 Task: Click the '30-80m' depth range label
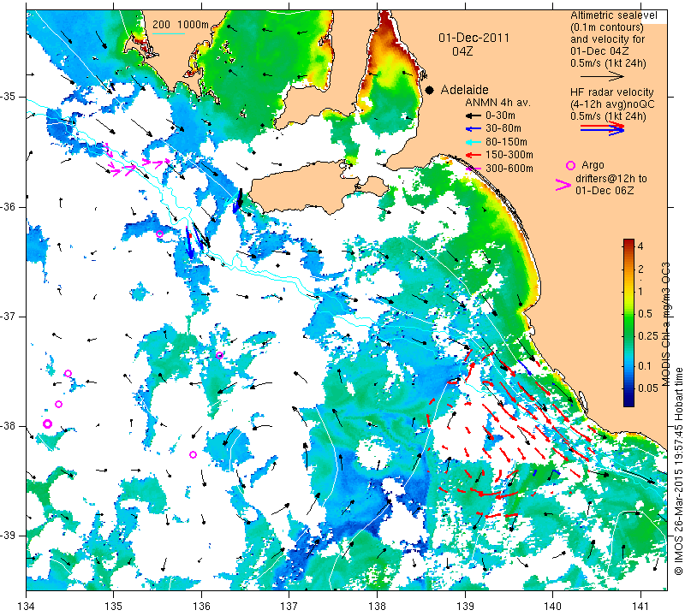coord(503,128)
